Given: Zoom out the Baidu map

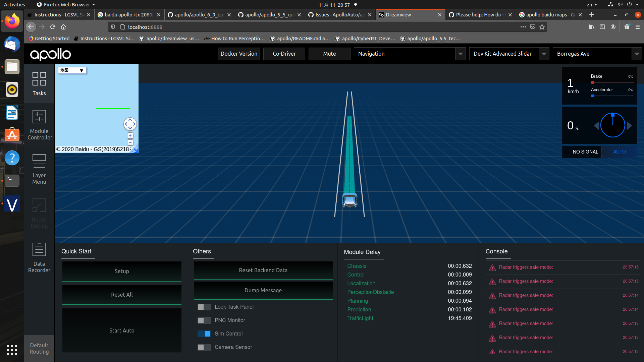Looking at the screenshot, I should pos(130,142).
